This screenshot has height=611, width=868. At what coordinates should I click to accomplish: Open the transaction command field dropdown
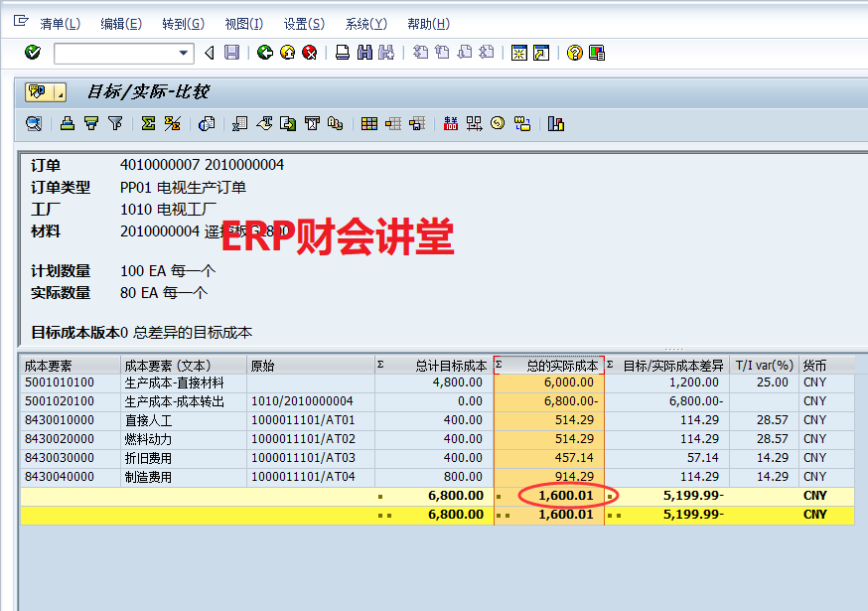[x=184, y=53]
